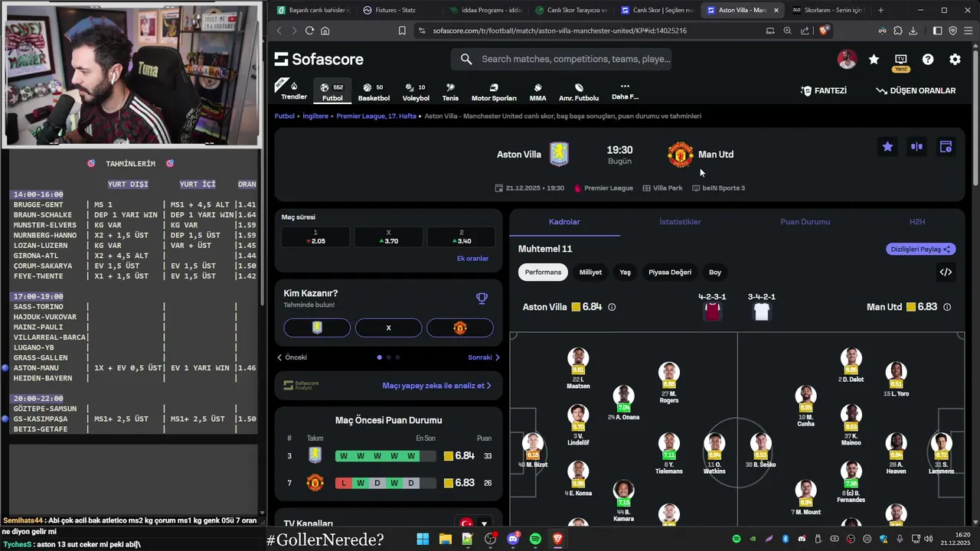This screenshot has width=980, height=551.
Task: Open the team comparison icon in match header
Action: point(916,147)
